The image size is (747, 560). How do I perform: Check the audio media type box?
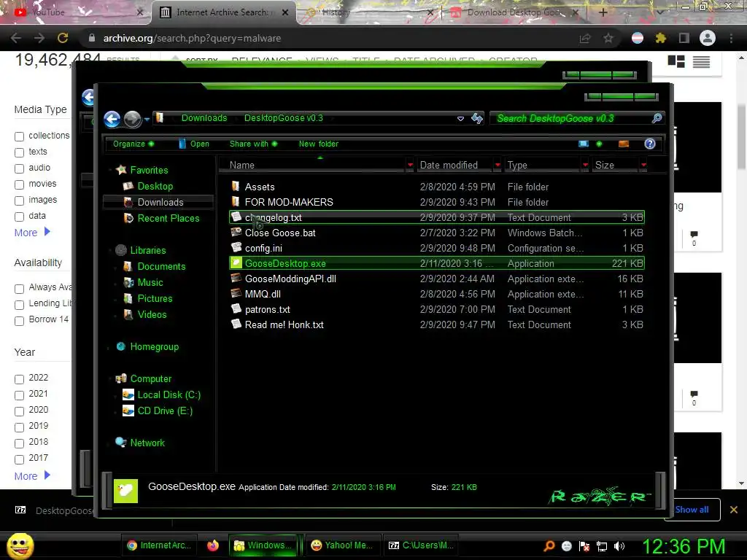19,168
